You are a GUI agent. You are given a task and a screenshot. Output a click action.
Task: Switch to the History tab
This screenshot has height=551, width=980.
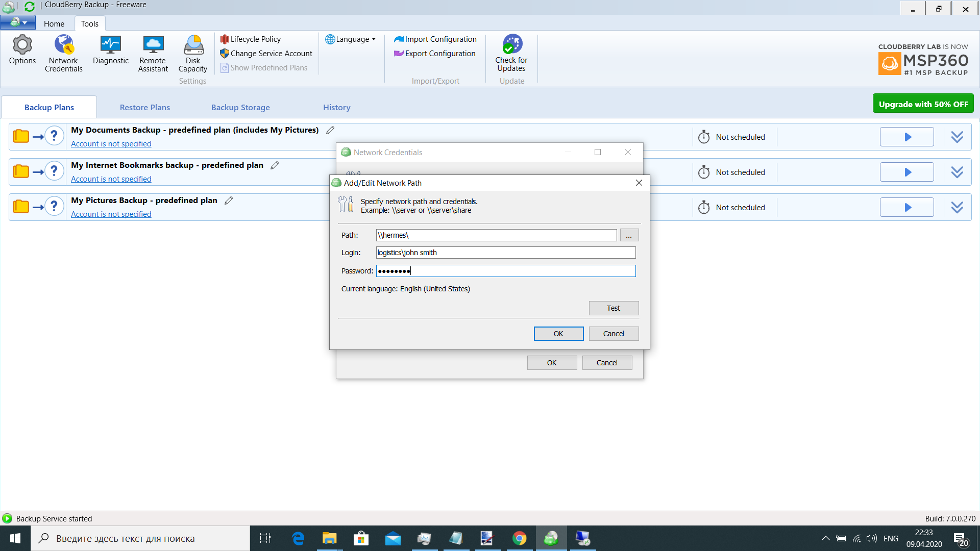336,107
